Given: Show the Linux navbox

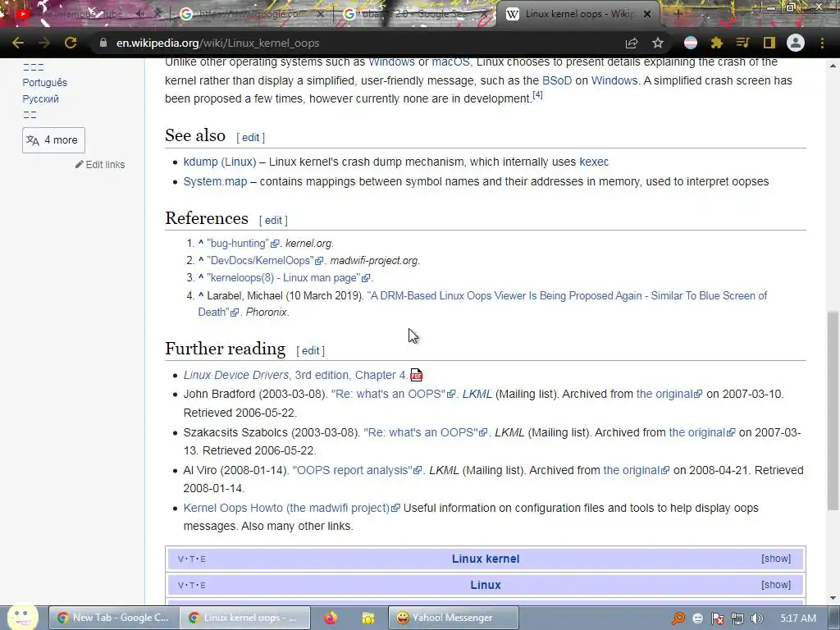Looking at the screenshot, I should [776, 584].
